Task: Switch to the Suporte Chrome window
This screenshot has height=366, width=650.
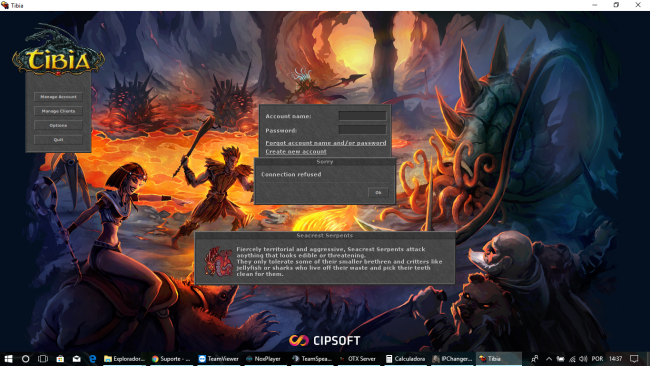Action: coord(171,359)
